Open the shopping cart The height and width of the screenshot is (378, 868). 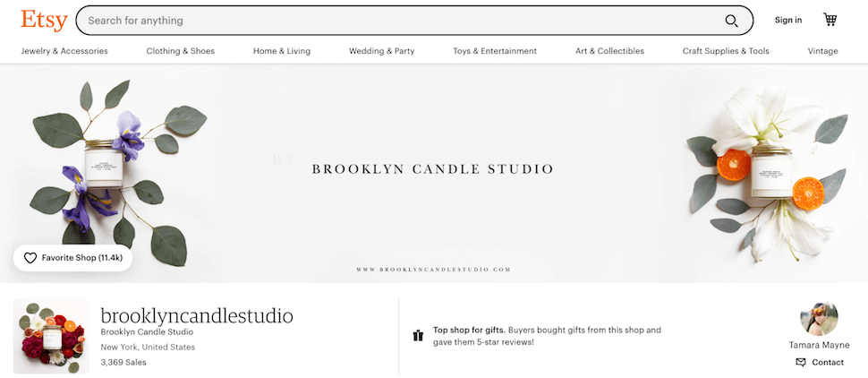point(830,20)
